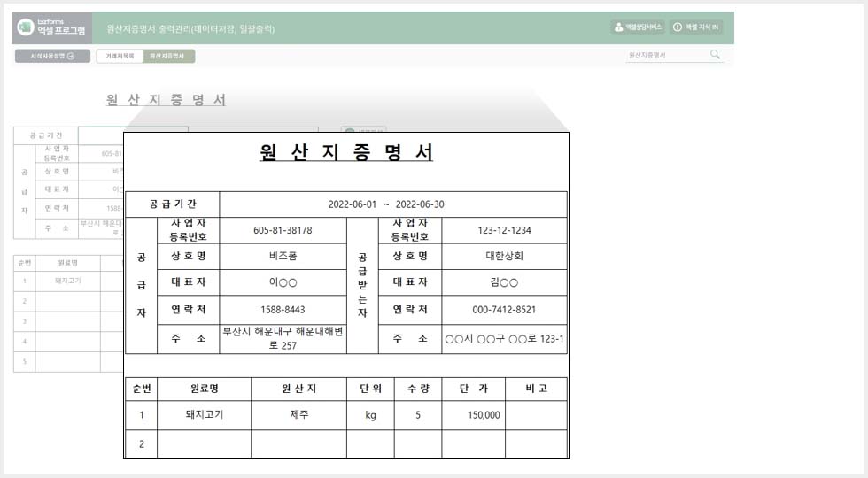Image resolution: width=868 pixels, height=478 pixels.
Task: Click row number 2 in enlarged table
Action: click(x=142, y=444)
